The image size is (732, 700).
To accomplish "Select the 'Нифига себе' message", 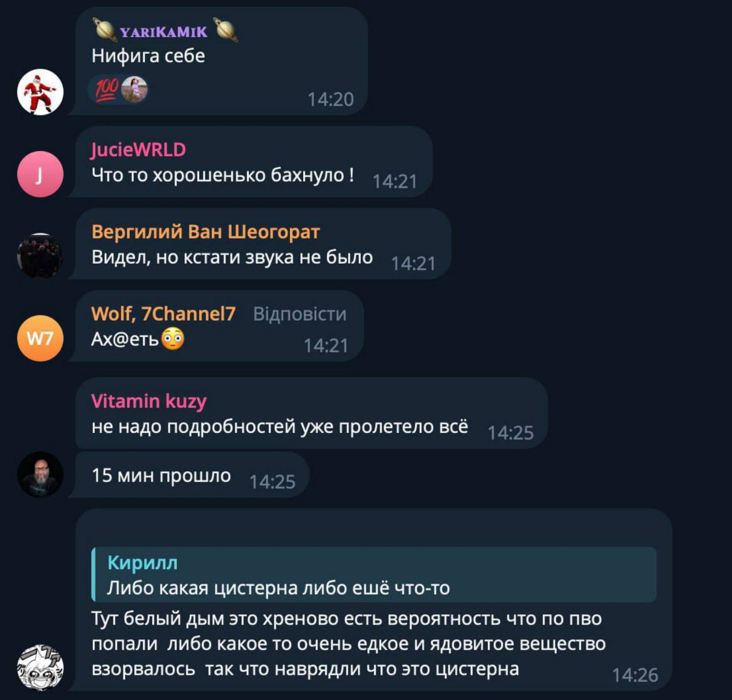I will [148, 55].
